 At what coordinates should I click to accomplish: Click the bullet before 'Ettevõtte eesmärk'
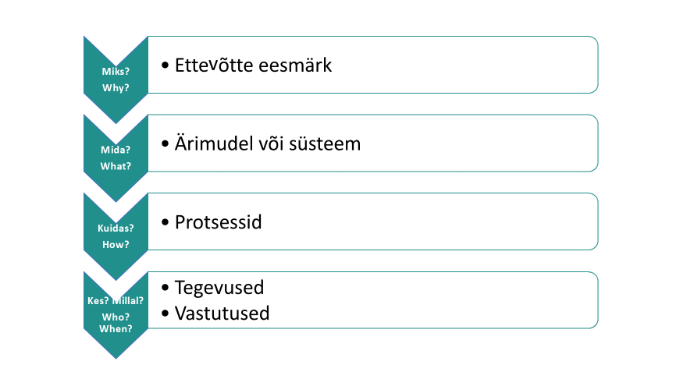(165, 65)
